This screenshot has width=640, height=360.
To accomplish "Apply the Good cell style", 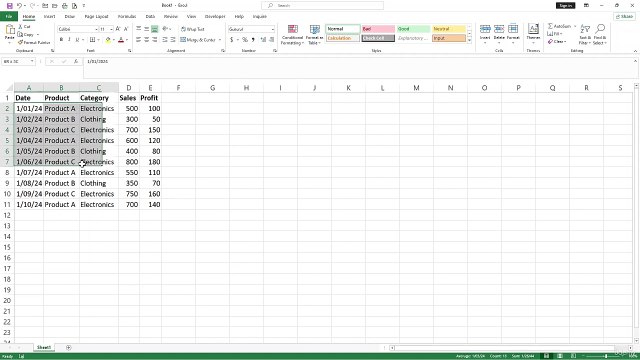I will point(413,29).
